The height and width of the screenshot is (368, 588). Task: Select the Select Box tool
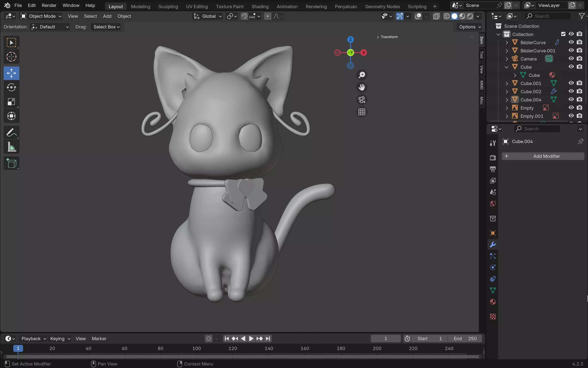(11, 43)
